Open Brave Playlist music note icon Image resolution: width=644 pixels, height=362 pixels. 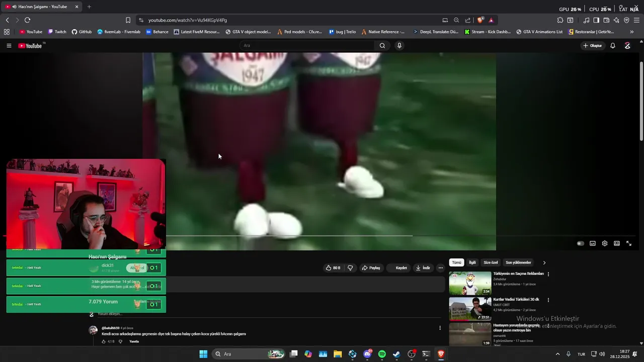pyautogui.click(x=586, y=20)
